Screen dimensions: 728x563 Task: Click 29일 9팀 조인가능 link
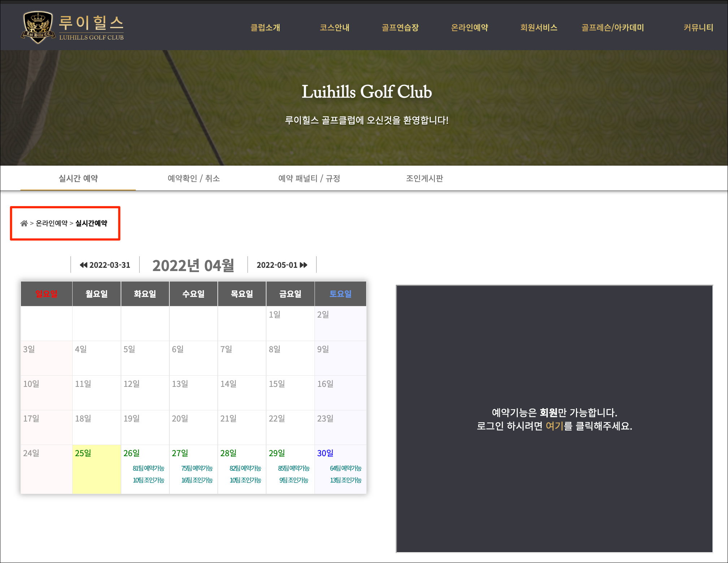(294, 480)
